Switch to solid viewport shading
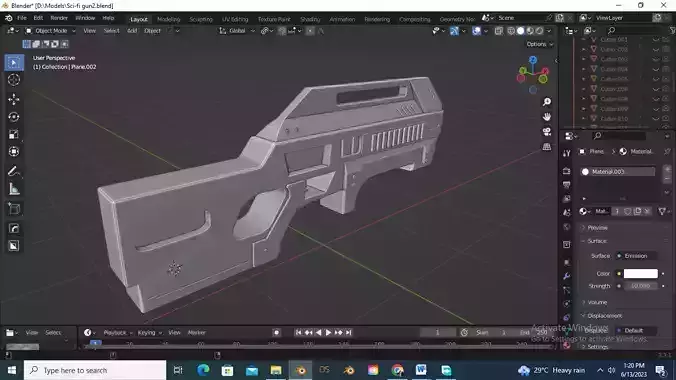676x380 pixels. point(520,31)
